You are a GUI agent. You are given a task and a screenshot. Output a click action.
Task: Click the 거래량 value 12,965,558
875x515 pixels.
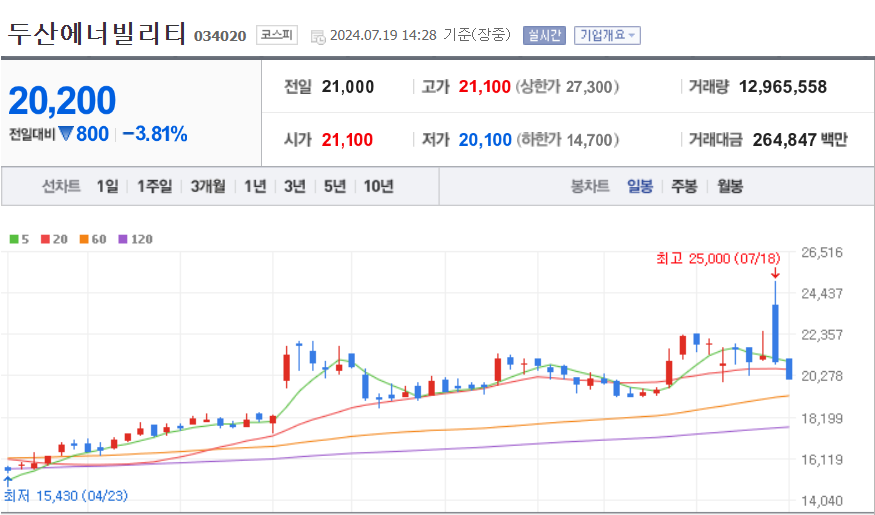(x=783, y=87)
